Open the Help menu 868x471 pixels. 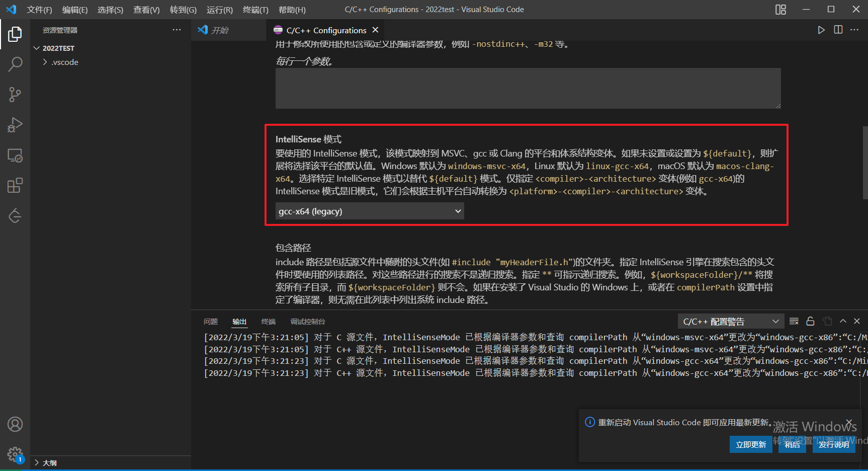pos(292,10)
